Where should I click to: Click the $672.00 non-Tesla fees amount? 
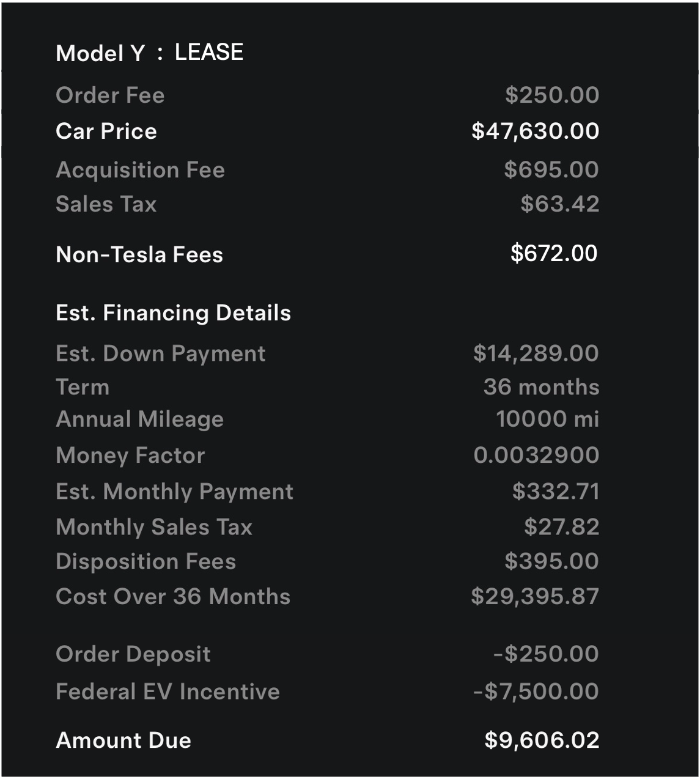[x=554, y=253]
